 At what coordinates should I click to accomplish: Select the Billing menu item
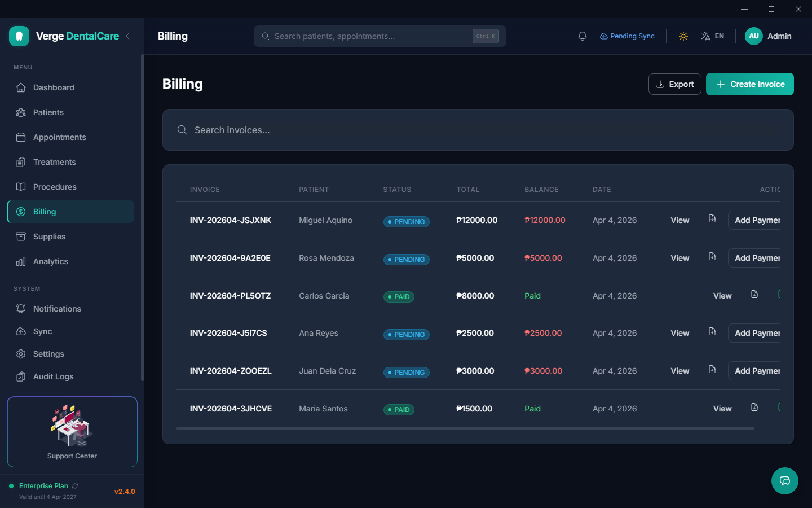tap(70, 212)
